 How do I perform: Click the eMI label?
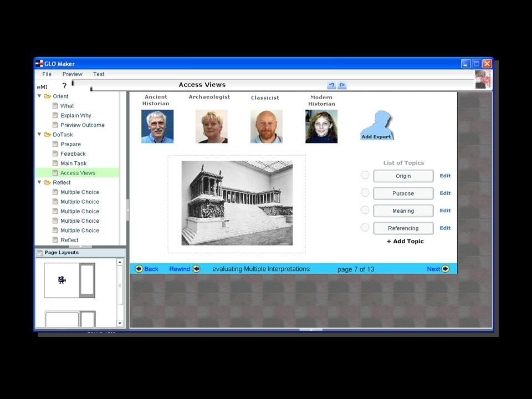coord(42,87)
